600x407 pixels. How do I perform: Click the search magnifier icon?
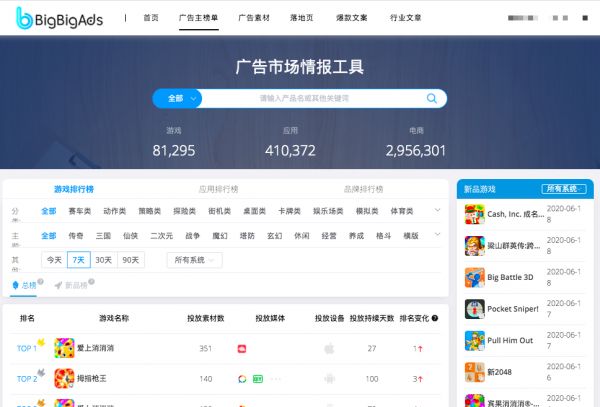click(x=432, y=98)
